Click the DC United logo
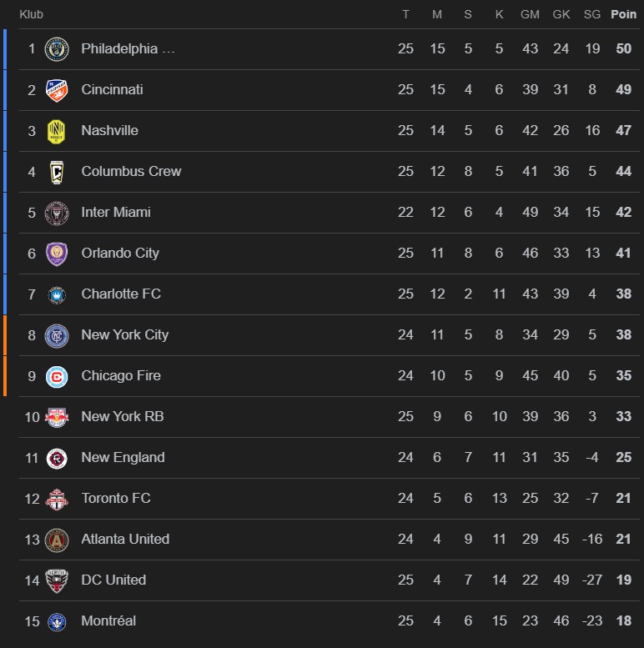This screenshot has height=648, width=644. 57,580
